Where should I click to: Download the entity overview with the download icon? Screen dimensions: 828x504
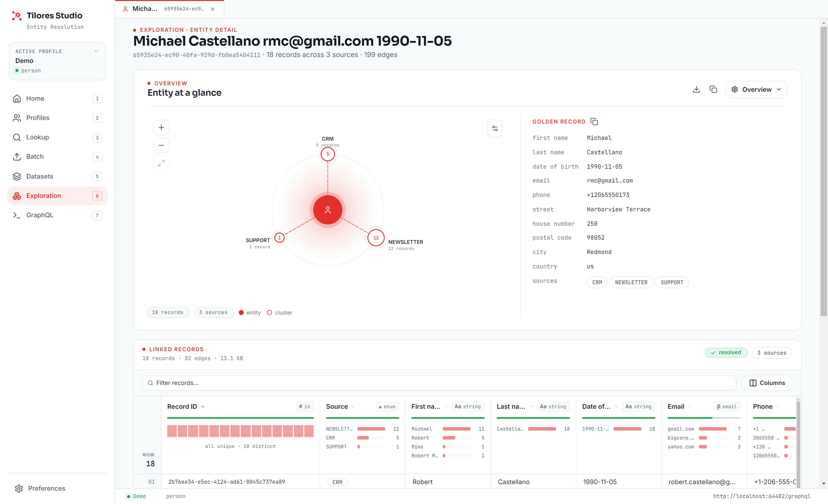point(696,89)
